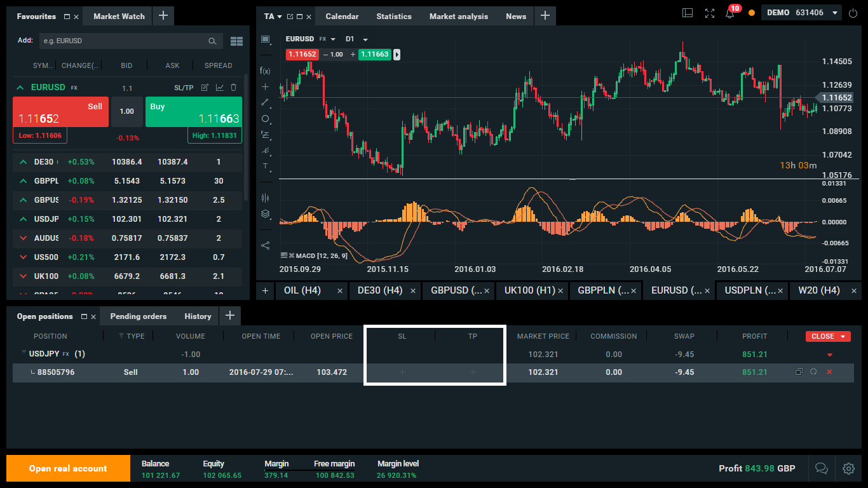The image size is (868, 488).
Task: Open the f(x) indicators tool
Action: [x=266, y=71]
